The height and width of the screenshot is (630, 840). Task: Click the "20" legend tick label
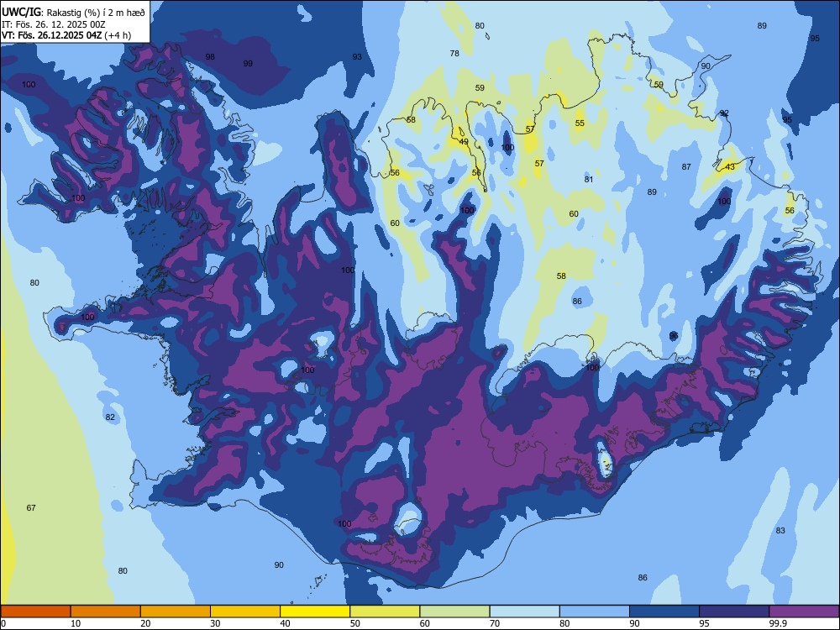click(145, 623)
